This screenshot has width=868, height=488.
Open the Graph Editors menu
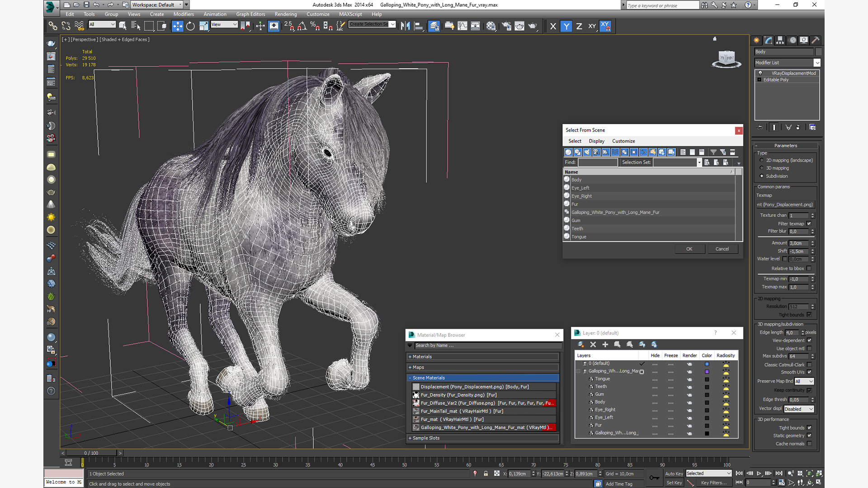pos(250,14)
